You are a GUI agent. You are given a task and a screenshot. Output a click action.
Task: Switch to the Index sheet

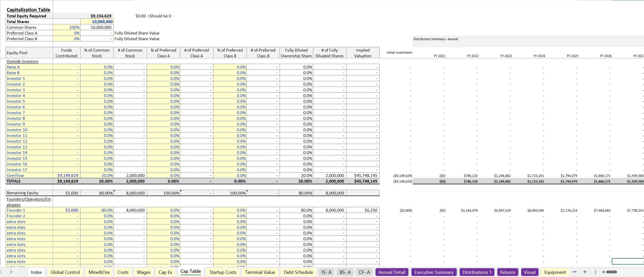click(36, 272)
